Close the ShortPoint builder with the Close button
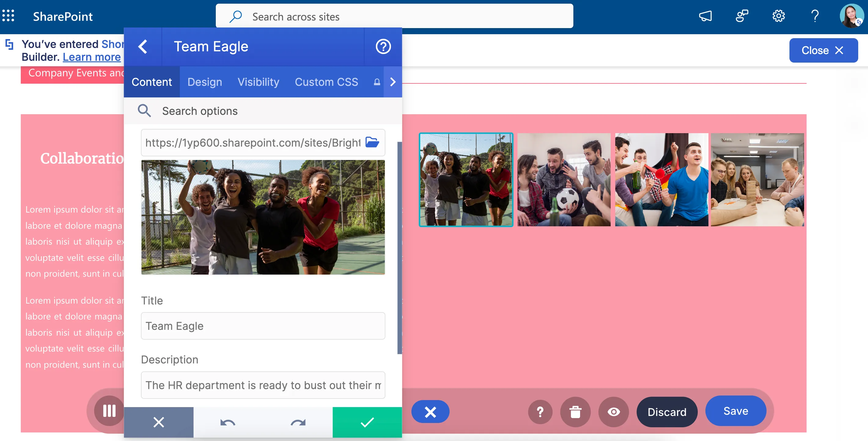The image size is (868, 441). point(823,50)
